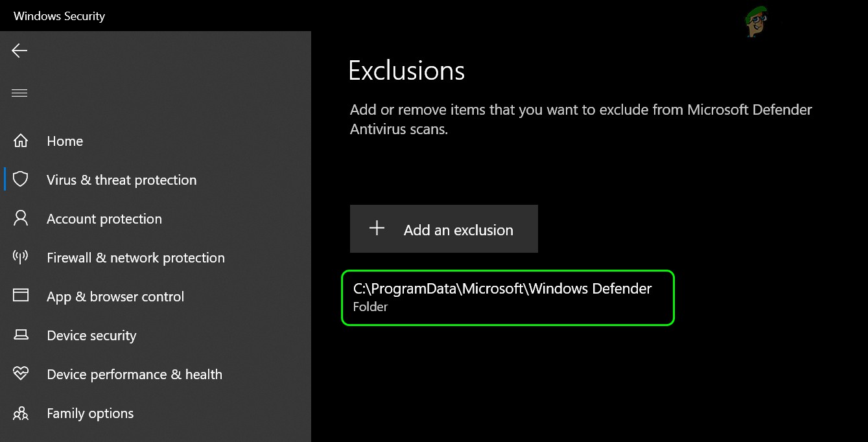This screenshot has width=868, height=442.
Task: Click the Device performance heart icon
Action: point(21,374)
